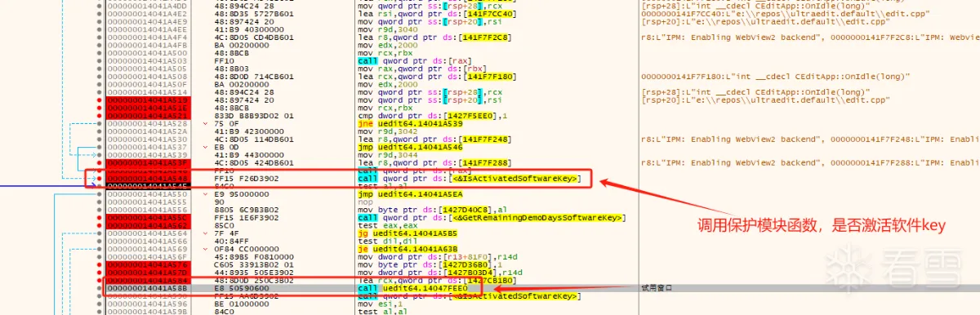Click the 'je uedit64.14041A63B' instruction
This screenshot has height=315, width=980.
pos(408,248)
